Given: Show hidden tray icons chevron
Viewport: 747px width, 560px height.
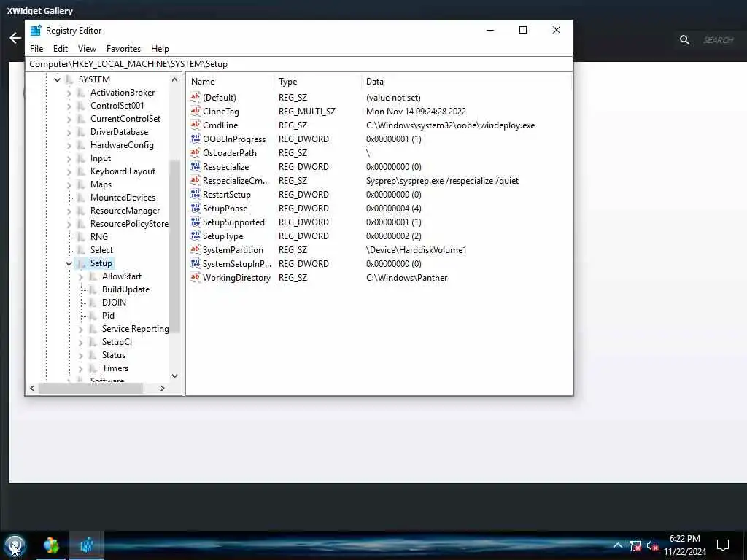Looking at the screenshot, I should tap(617, 545).
